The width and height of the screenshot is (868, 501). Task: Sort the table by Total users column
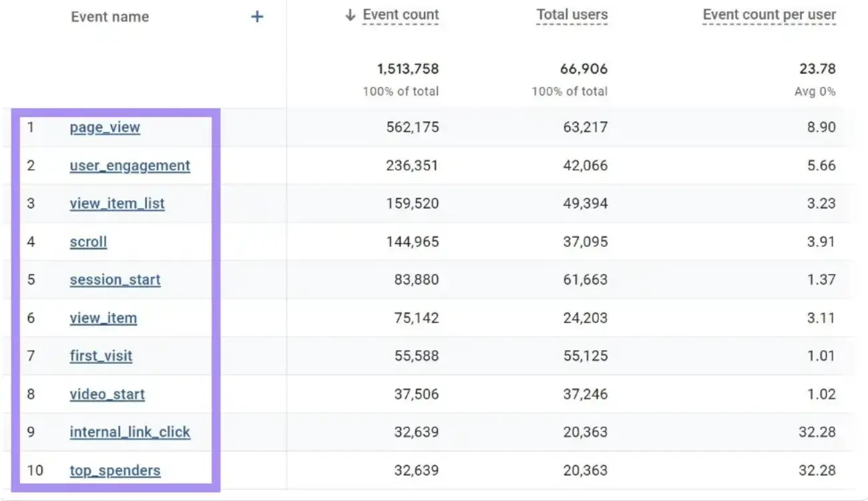(572, 14)
